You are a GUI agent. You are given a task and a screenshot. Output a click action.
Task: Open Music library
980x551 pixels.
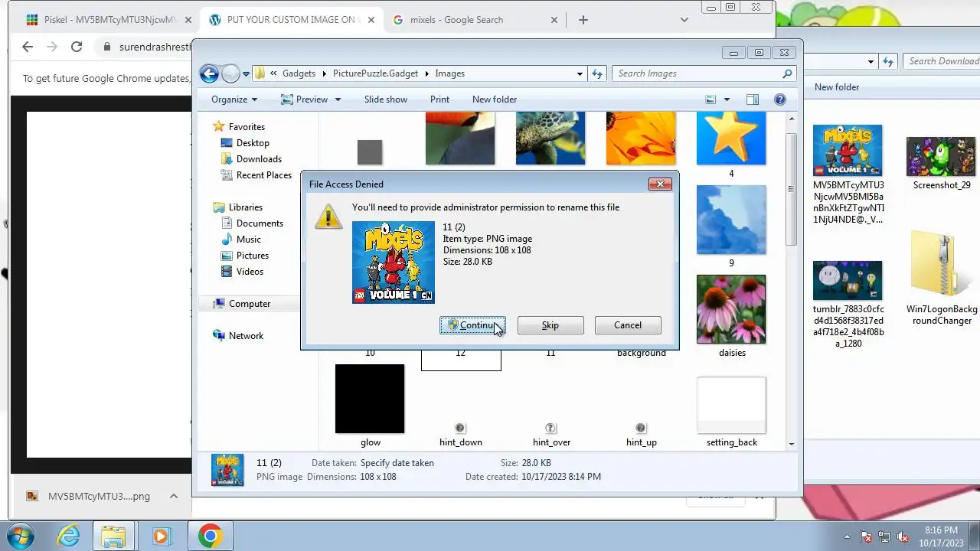pos(249,240)
